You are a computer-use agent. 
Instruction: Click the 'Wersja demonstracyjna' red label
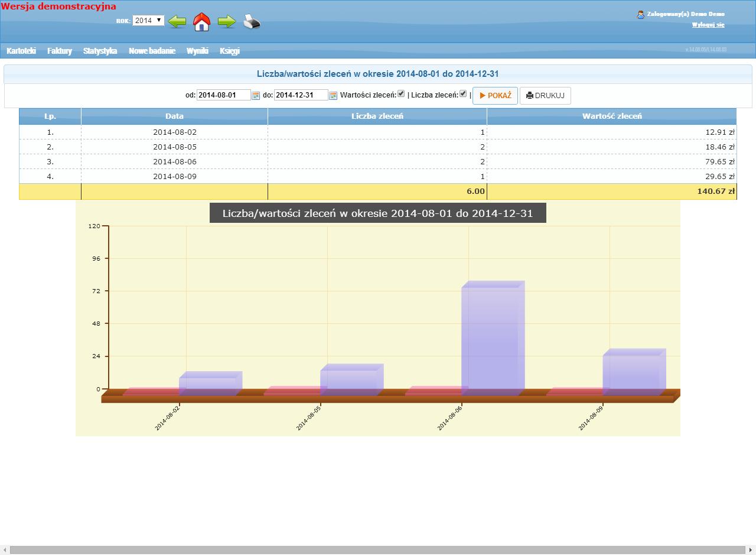[58, 7]
